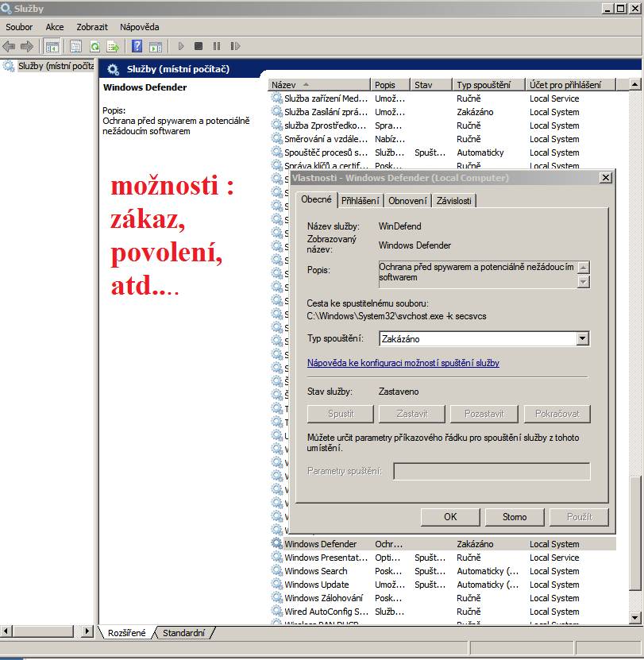
Task: Toggle the show/hide console tree toolbar icon
Action: (52, 46)
